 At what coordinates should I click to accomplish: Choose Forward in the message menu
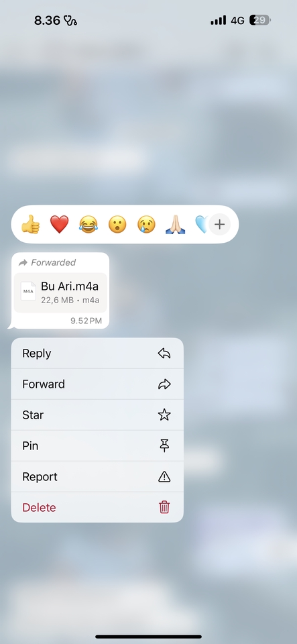click(97, 384)
